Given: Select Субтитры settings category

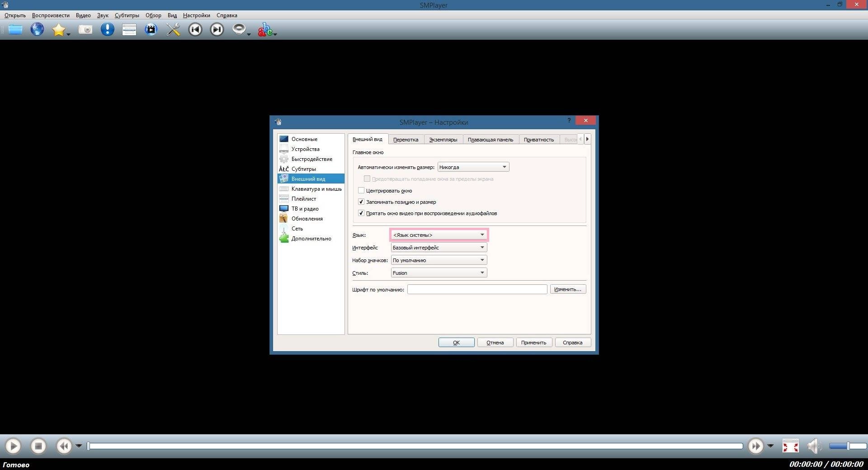Looking at the screenshot, I should [311, 169].
